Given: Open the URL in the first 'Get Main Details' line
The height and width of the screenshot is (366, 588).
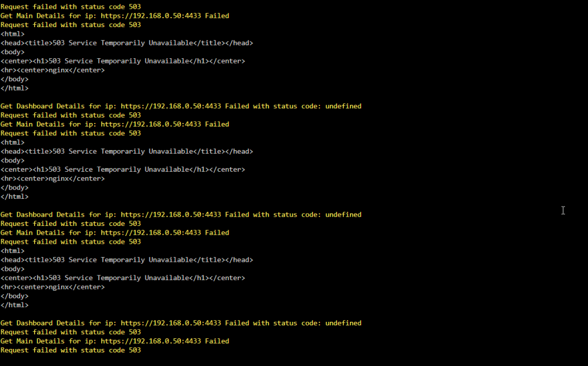Looking at the screenshot, I should (x=151, y=16).
